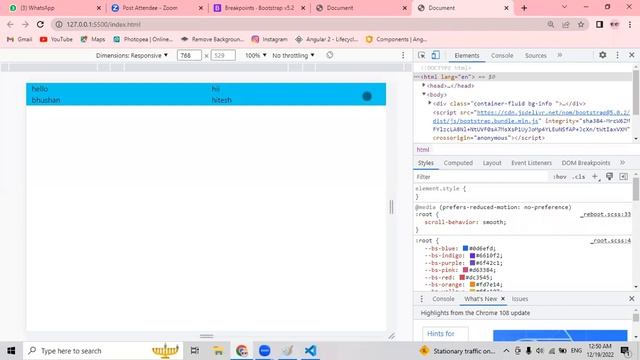This screenshot has width=640, height=360.
Task: Toggle Chrome side panel icon
Action: tap(599, 24)
